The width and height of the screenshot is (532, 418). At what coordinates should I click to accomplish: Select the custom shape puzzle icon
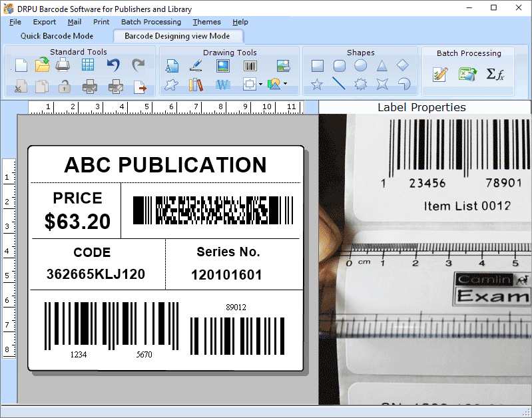point(171,85)
